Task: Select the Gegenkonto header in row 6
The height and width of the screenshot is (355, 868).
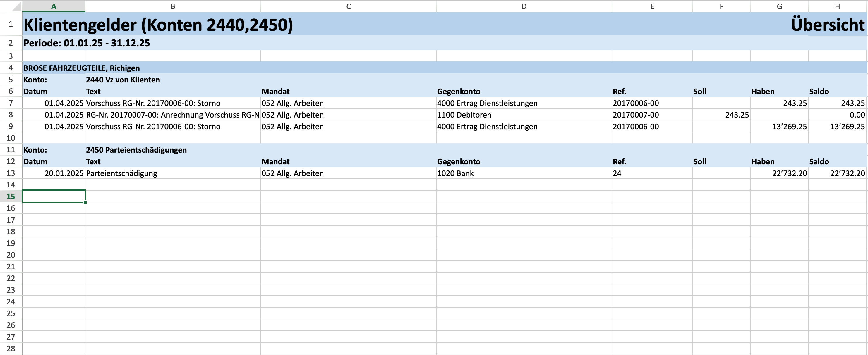Action: pos(459,92)
